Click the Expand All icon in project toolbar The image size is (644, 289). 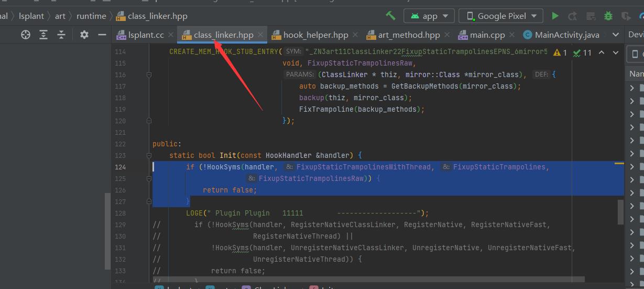click(43, 35)
